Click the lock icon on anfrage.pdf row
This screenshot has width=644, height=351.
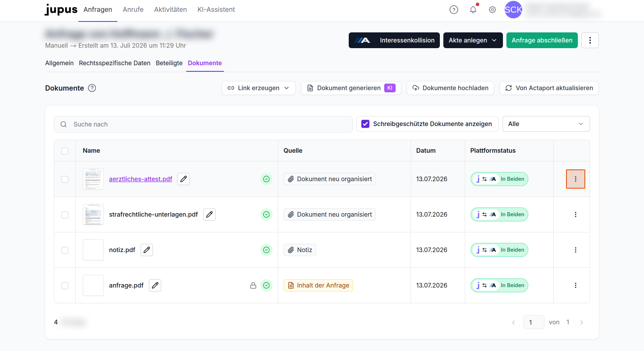pos(253,285)
